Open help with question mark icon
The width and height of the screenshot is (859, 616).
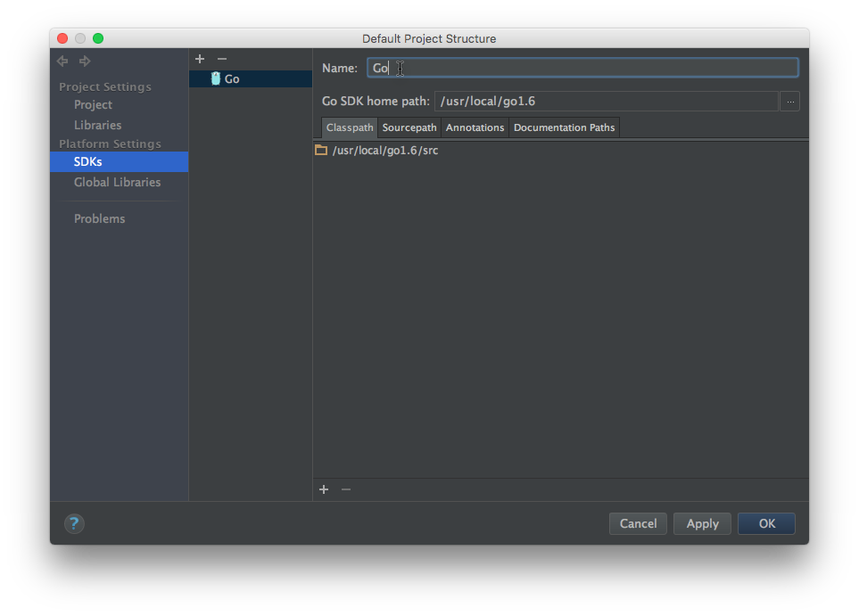[74, 524]
